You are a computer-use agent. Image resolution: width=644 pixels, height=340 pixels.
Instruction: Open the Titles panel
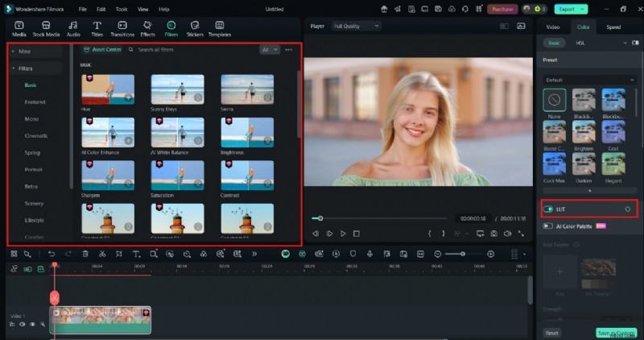(x=97, y=29)
